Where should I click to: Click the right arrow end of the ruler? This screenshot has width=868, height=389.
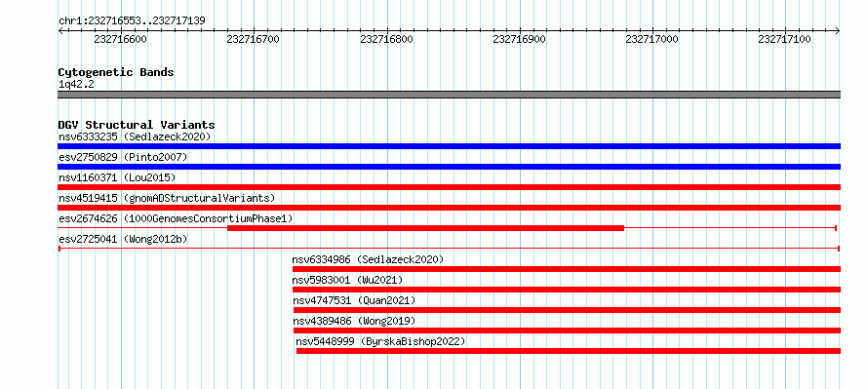(838, 30)
